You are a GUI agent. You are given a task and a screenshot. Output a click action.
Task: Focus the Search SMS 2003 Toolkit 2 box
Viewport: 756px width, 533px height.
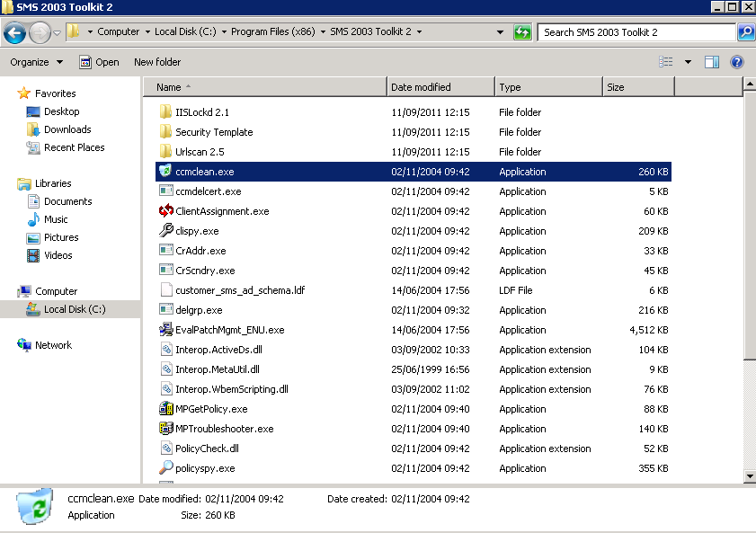(x=636, y=32)
